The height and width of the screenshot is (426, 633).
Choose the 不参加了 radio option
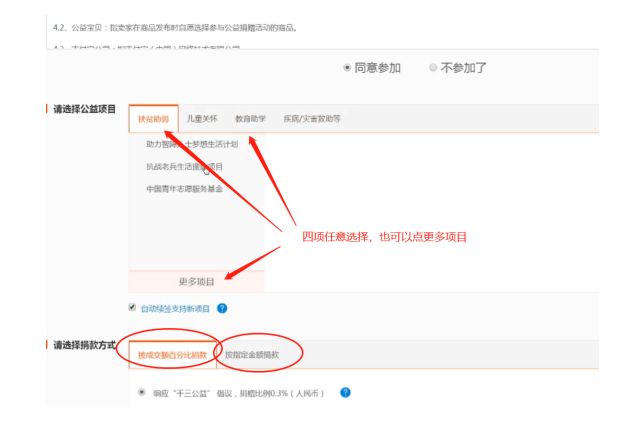(x=433, y=68)
